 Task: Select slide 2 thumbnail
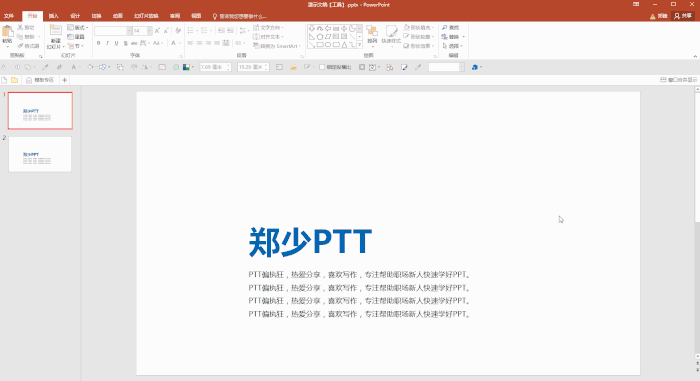pyautogui.click(x=40, y=154)
